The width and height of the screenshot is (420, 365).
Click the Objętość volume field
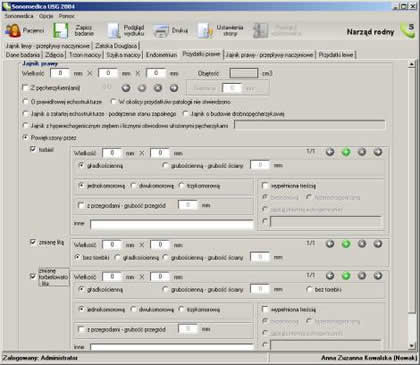click(x=244, y=73)
